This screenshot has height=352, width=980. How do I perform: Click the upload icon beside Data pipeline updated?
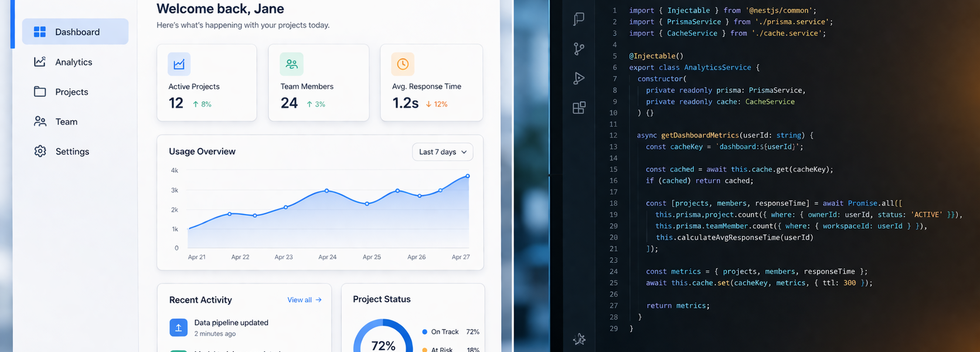(x=178, y=327)
